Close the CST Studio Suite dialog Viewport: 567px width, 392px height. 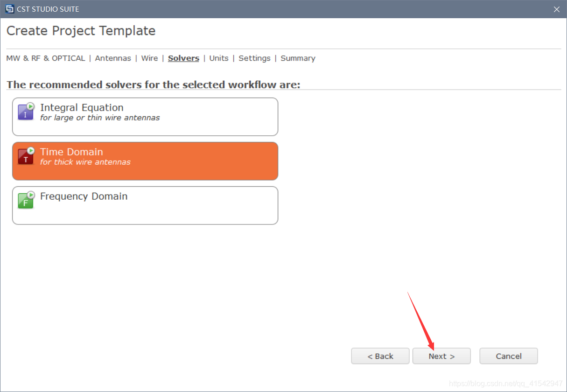556,9
